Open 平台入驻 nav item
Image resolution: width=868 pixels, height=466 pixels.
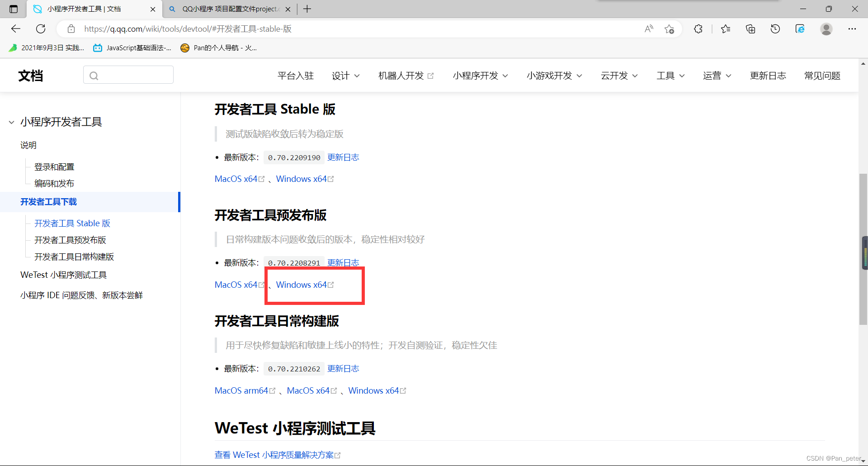pos(296,76)
